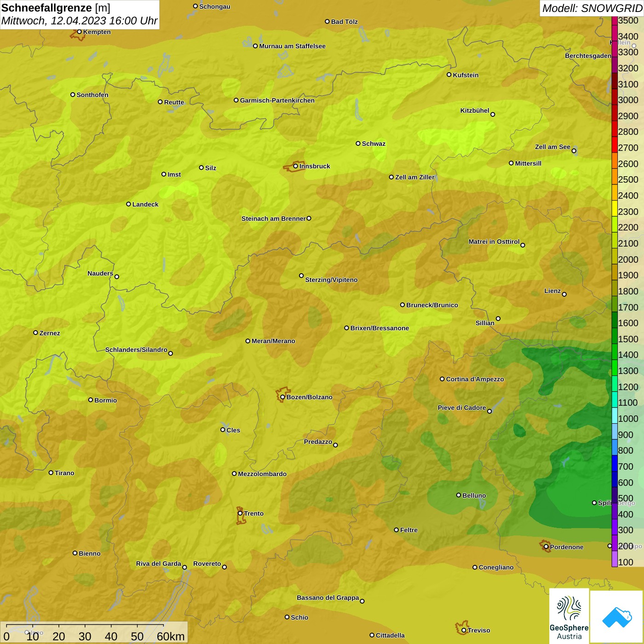Click the Schneefallgrenze [m] title
This screenshot has height=644, width=644.
[x=56, y=8]
